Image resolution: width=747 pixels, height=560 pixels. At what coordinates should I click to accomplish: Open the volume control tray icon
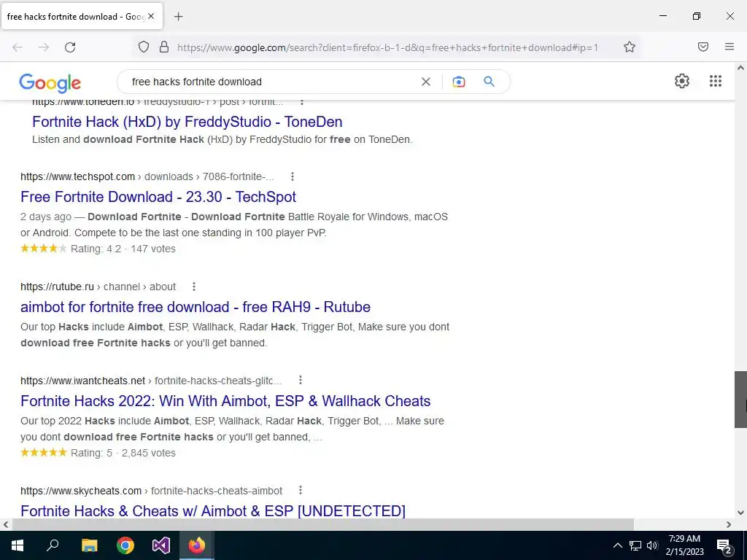coord(652,545)
